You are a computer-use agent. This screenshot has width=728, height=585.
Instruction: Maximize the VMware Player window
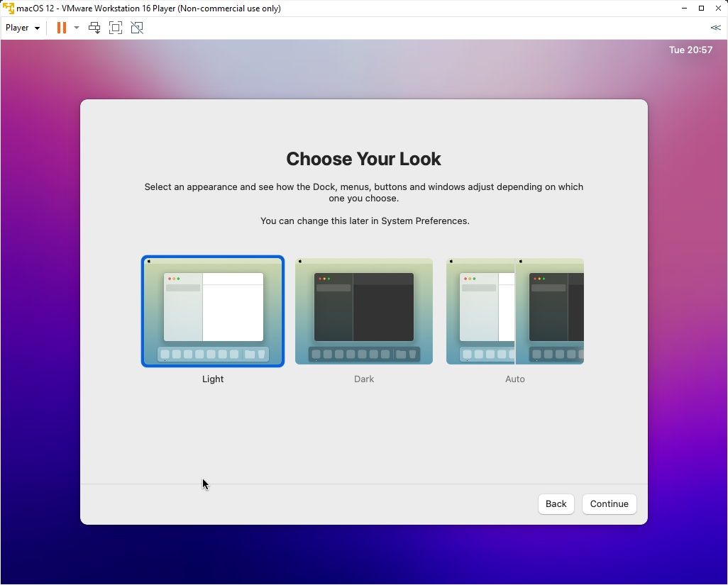point(701,9)
